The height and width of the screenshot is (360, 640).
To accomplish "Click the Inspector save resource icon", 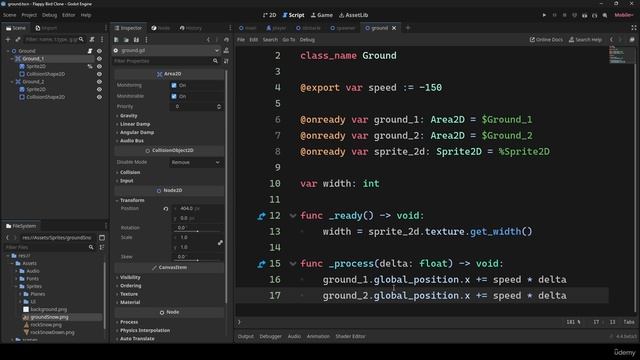I will pos(136,40).
